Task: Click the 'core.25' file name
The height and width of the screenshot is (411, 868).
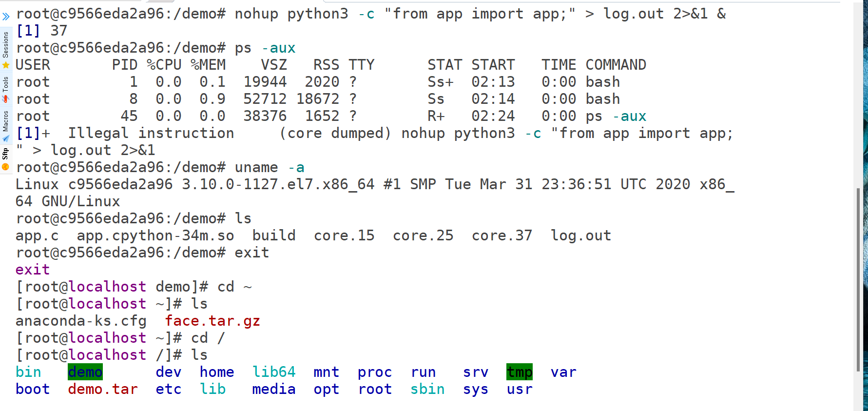Action: 423,235
